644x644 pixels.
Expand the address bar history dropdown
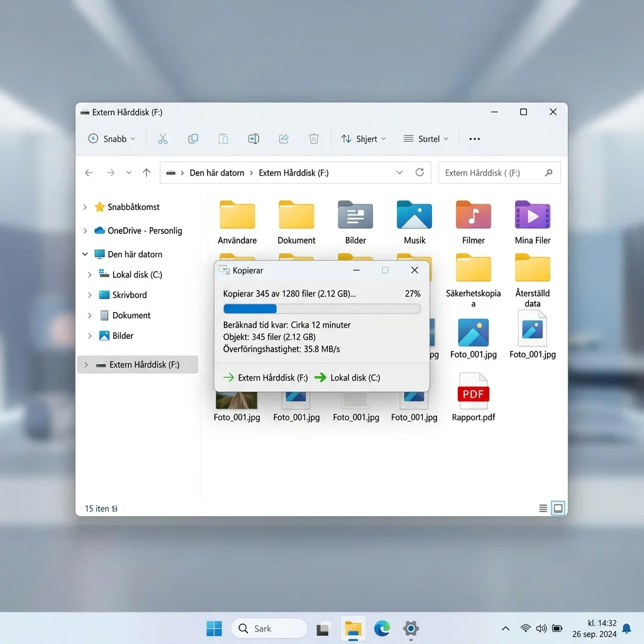point(399,172)
